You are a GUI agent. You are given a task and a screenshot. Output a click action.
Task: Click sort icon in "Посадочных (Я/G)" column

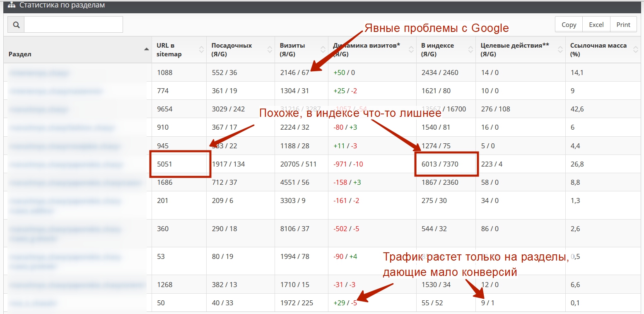tap(270, 50)
